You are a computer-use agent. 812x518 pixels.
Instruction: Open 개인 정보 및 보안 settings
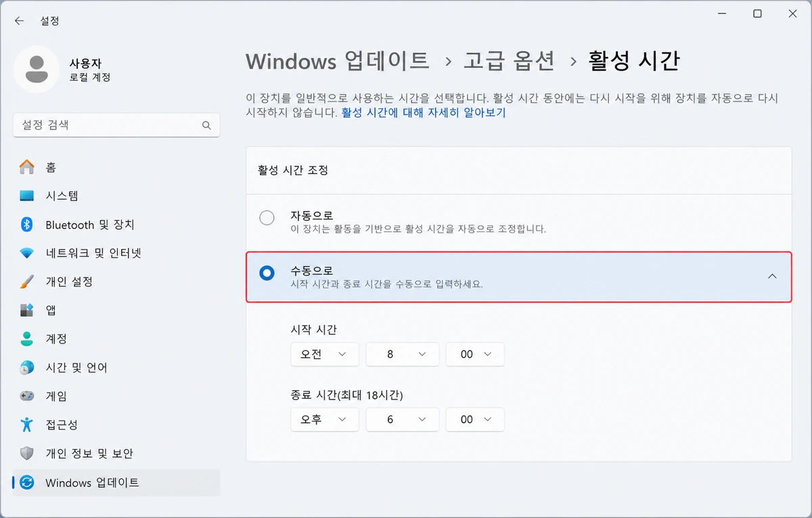[116, 453]
